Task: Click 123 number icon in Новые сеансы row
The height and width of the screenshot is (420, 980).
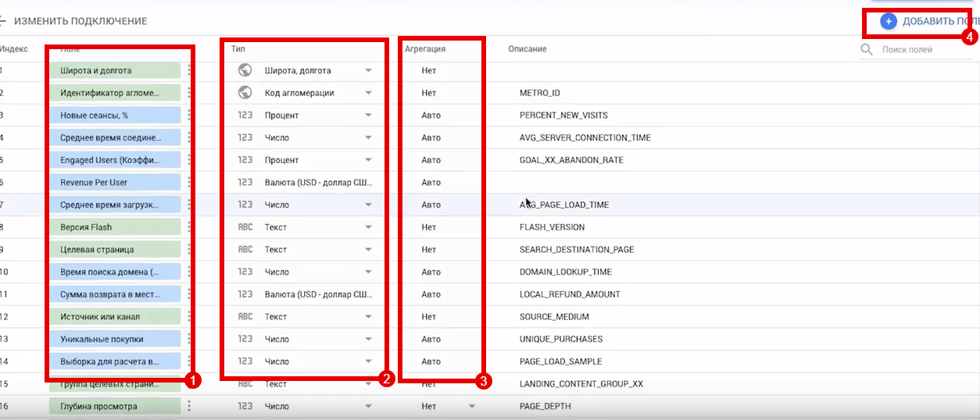Action: 245,116
